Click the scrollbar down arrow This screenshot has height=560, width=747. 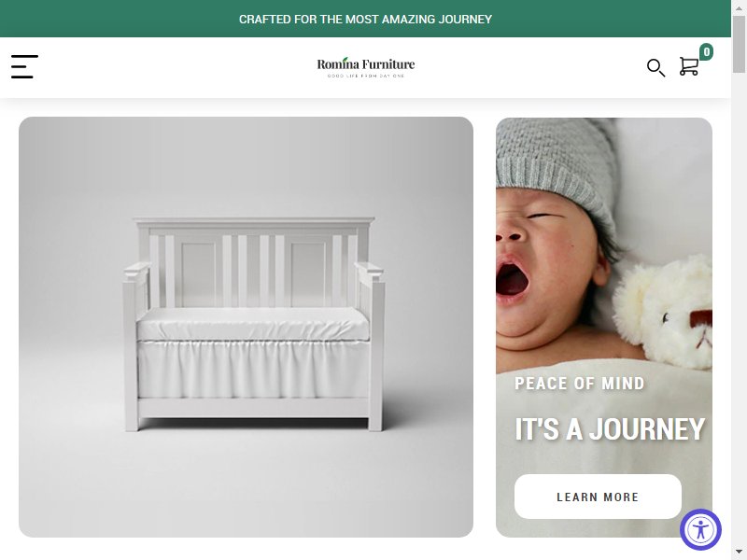[x=739, y=553]
